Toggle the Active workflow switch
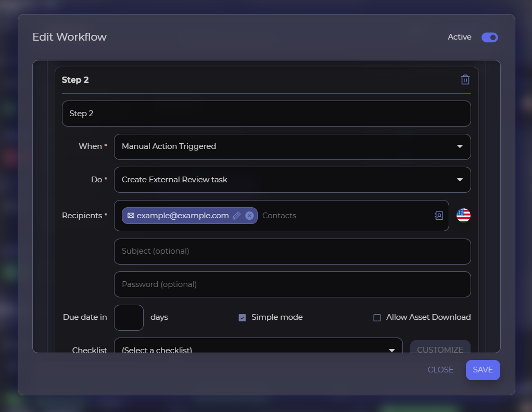The height and width of the screenshot is (412, 532). point(489,38)
